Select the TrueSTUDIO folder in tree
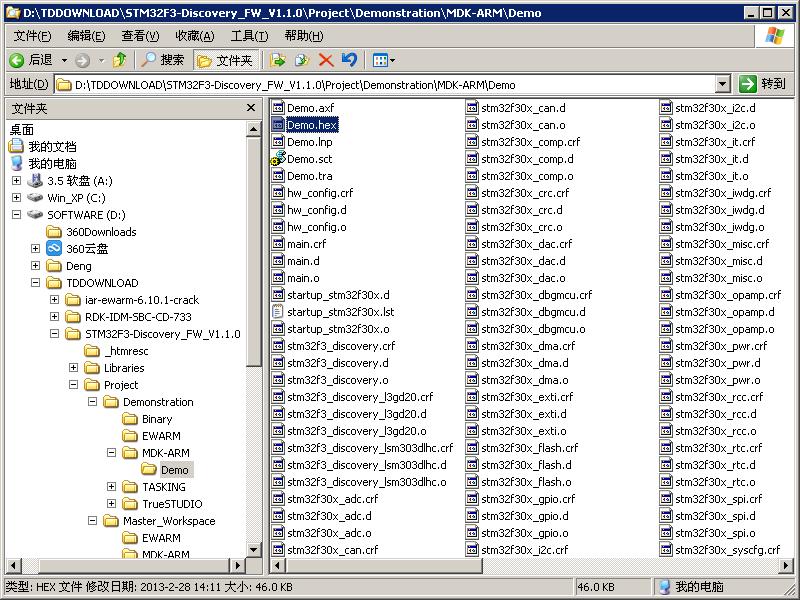Viewport: 800px width, 600px height. click(x=172, y=504)
